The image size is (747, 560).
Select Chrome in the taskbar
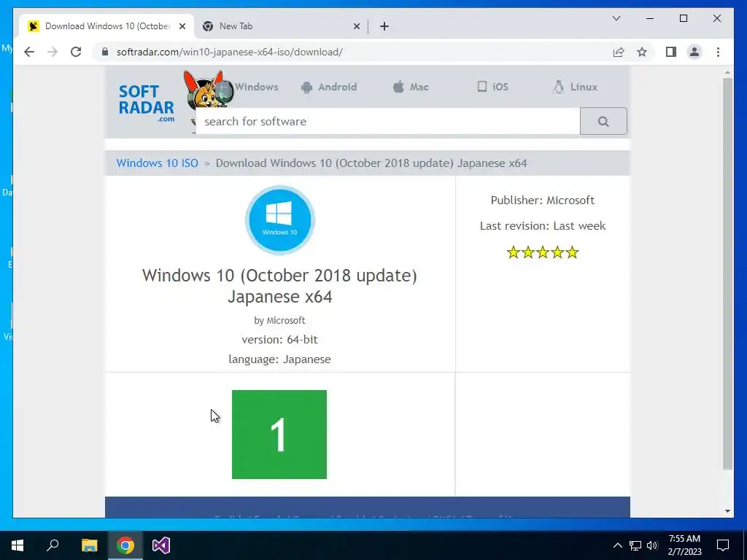pyautogui.click(x=125, y=545)
